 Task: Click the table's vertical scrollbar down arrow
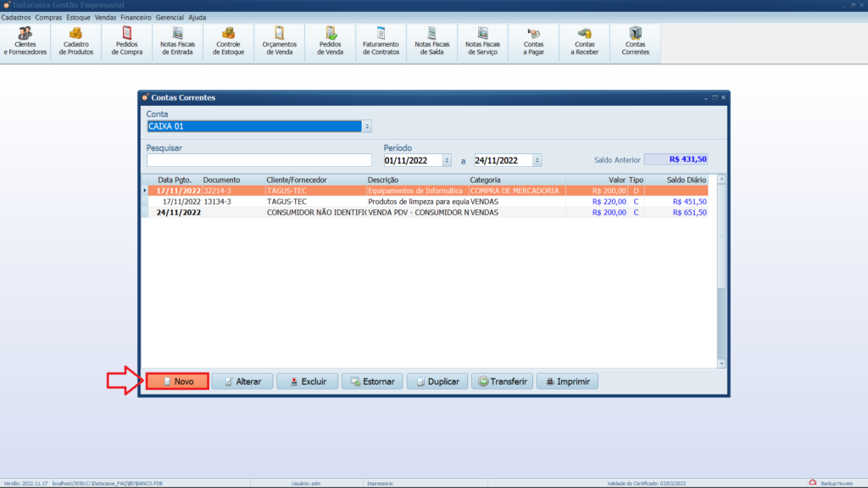coord(721,363)
